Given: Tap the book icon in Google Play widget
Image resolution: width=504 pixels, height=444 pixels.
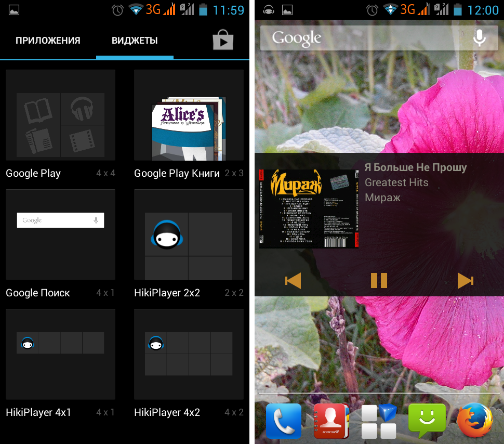Looking at the screenshot, I should (x=38, y=111).
